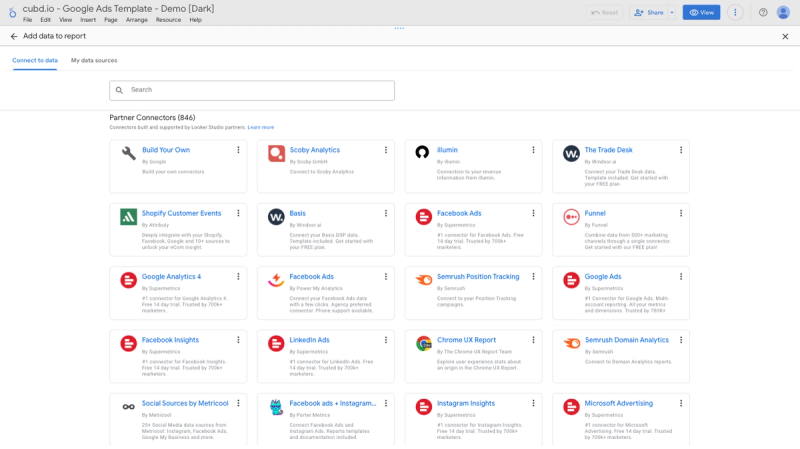Open the File menu

tap(28, 20)
